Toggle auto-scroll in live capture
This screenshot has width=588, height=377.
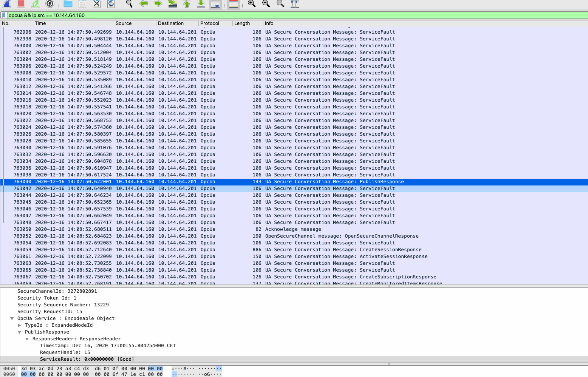tap(215, 4)
